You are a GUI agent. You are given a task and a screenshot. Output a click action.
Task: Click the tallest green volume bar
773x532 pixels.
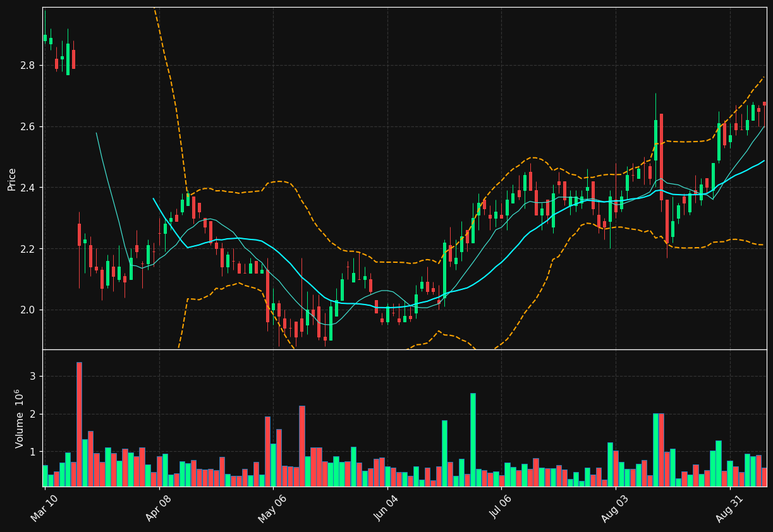(473, 440)
